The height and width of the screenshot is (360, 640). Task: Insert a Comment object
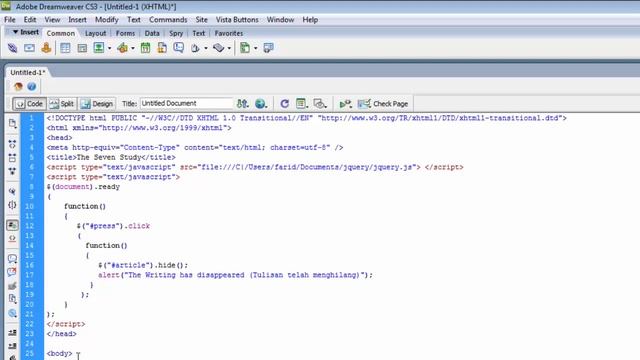tap(178, 48)
